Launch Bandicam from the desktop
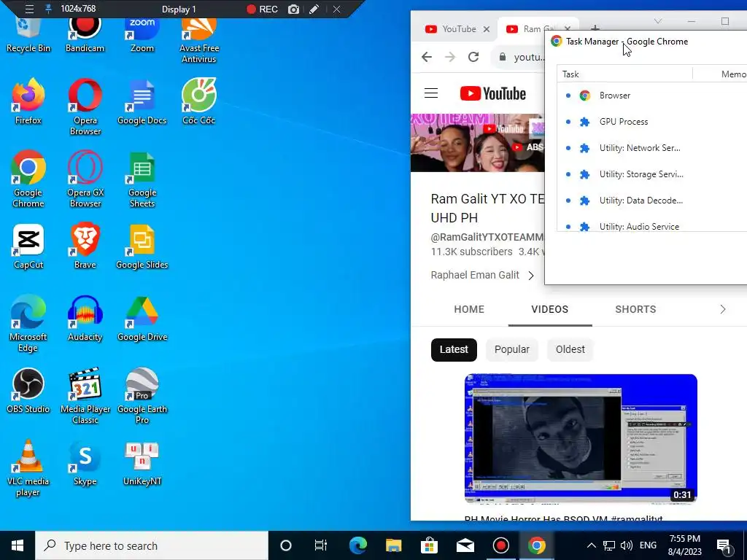 click(85, 34)
